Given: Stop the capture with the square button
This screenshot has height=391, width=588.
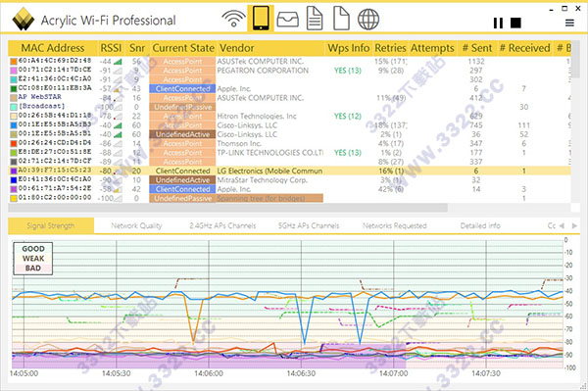Looking at the screenshot, I should [x=516, y=23].
